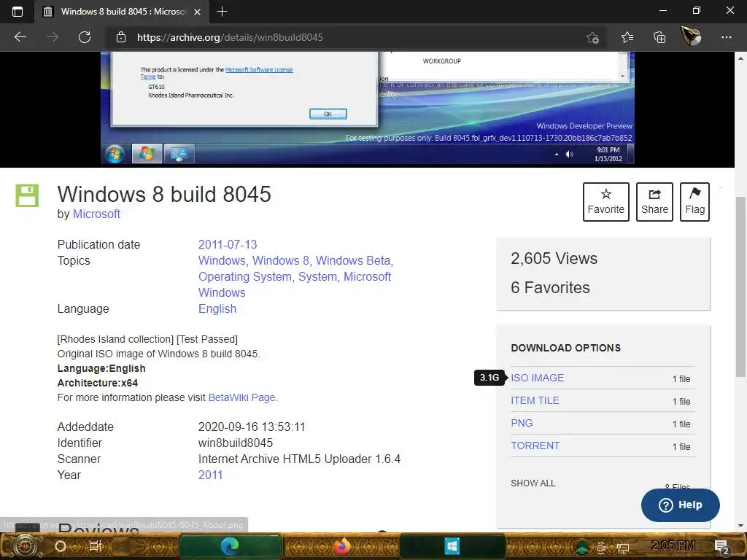Screen dimensions: 747x560
Task: Download the ISO IMAGE file
Action: click(x=538, y=378)
